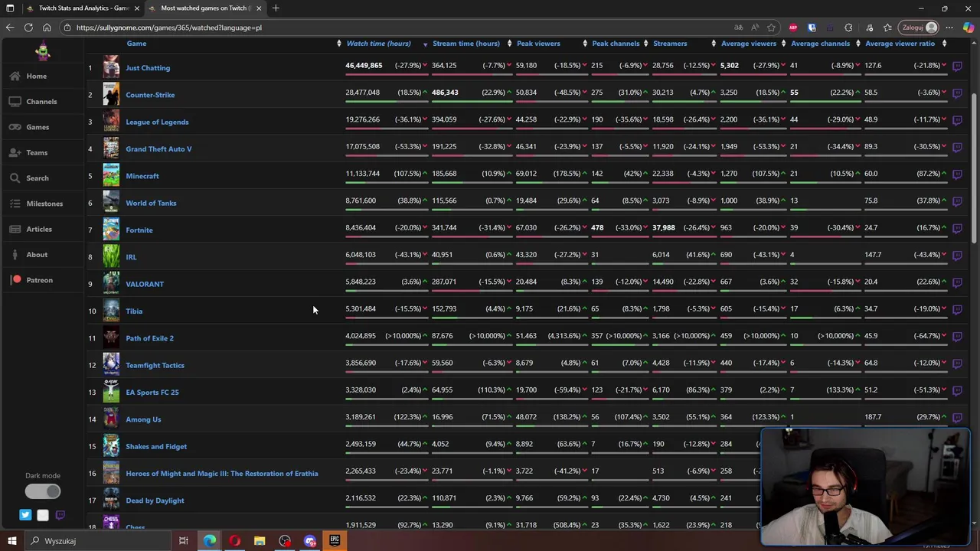Open a new browser tab
The width and height of the screenshot is (980, 551).
tap(276, 8)
